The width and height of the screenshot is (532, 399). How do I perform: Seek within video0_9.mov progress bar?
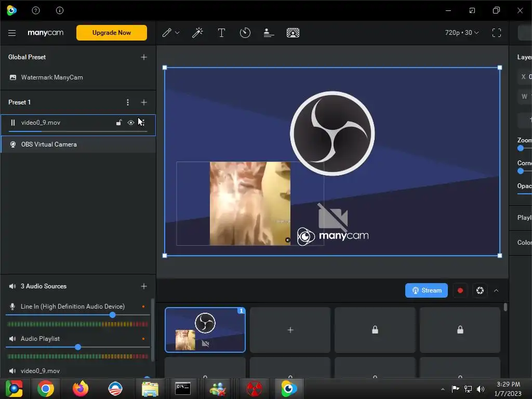click(78, 131)
